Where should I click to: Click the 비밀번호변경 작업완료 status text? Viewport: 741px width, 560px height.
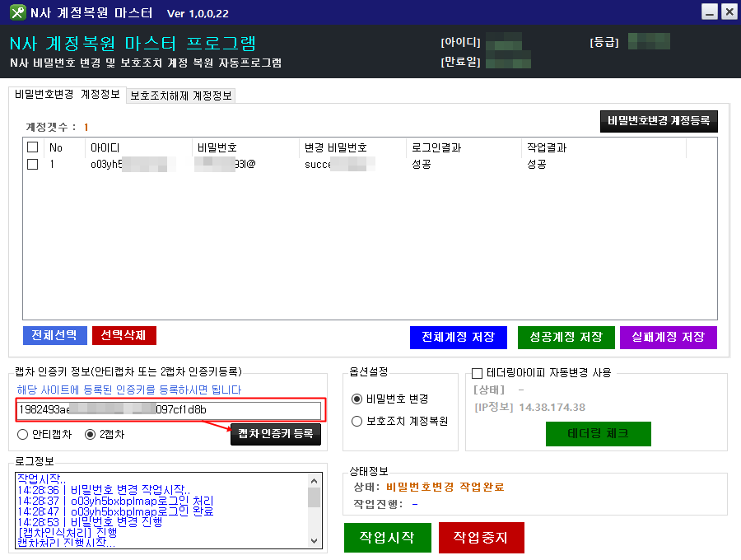coord(445,488)
